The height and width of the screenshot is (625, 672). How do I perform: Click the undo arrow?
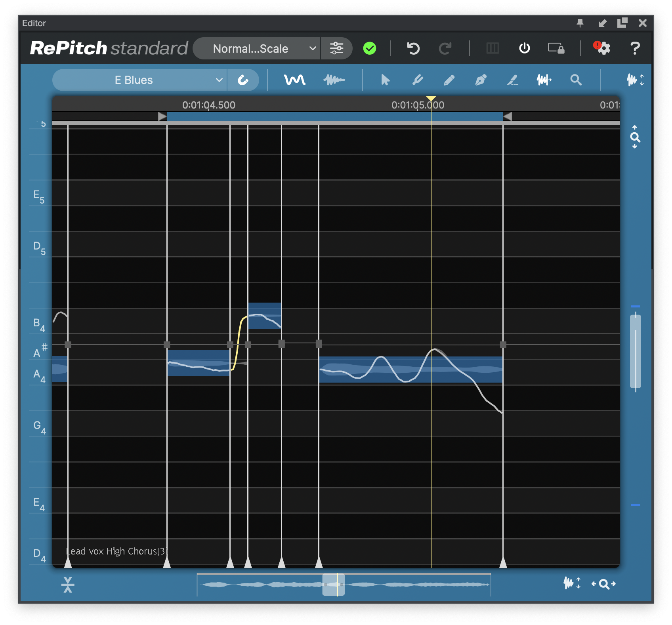coord(413,48)
